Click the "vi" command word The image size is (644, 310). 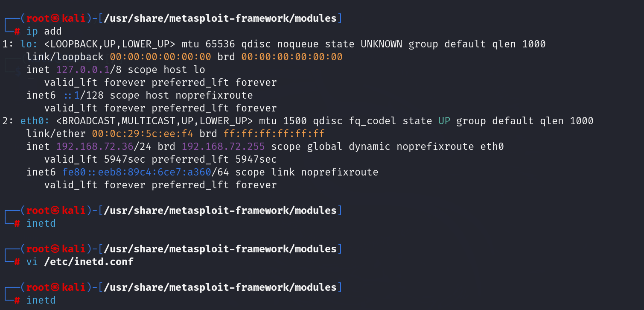[32, 262]
